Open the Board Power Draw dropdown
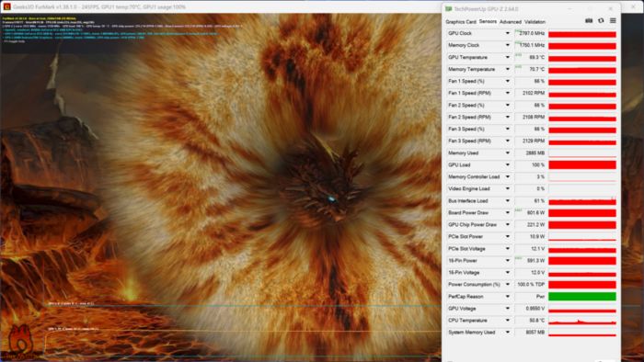The height and width of the screenshot is (362, 644). 507,213
